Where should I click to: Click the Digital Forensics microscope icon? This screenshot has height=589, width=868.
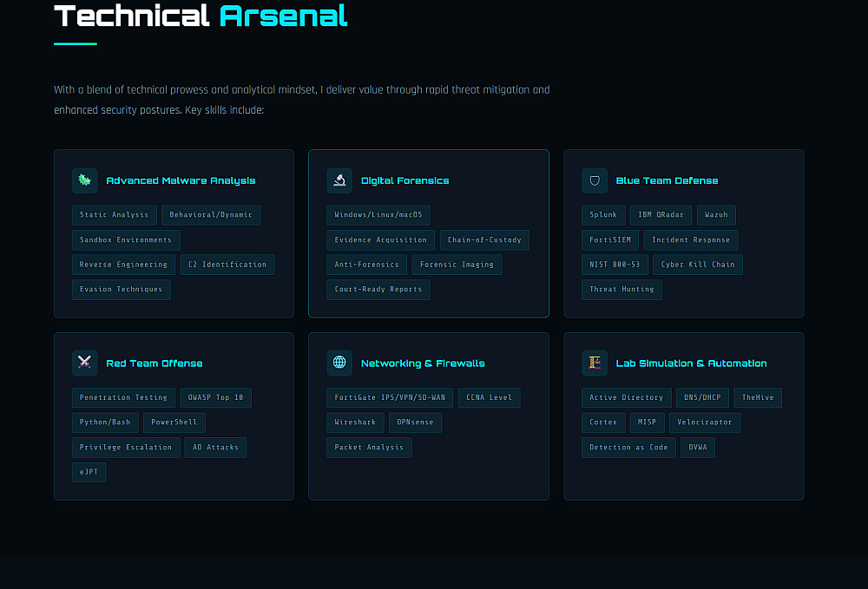pyautogui.click(x=339, y=180)
